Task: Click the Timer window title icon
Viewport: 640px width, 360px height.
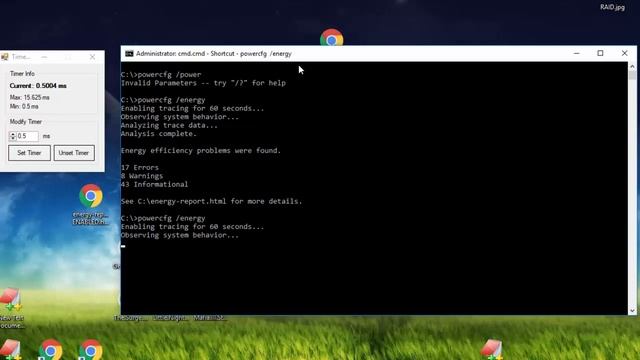Action: tap(4, 57)
